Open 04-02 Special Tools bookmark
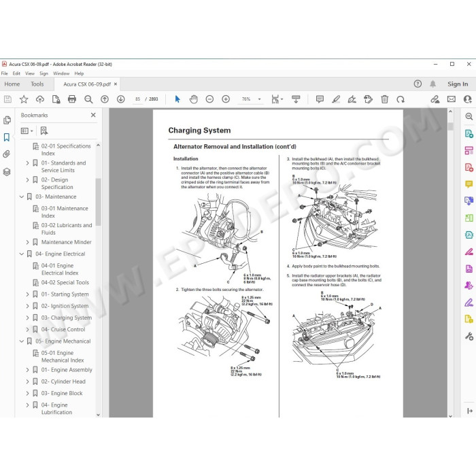This screenshot has height=476, width=476. pos(65,283)
